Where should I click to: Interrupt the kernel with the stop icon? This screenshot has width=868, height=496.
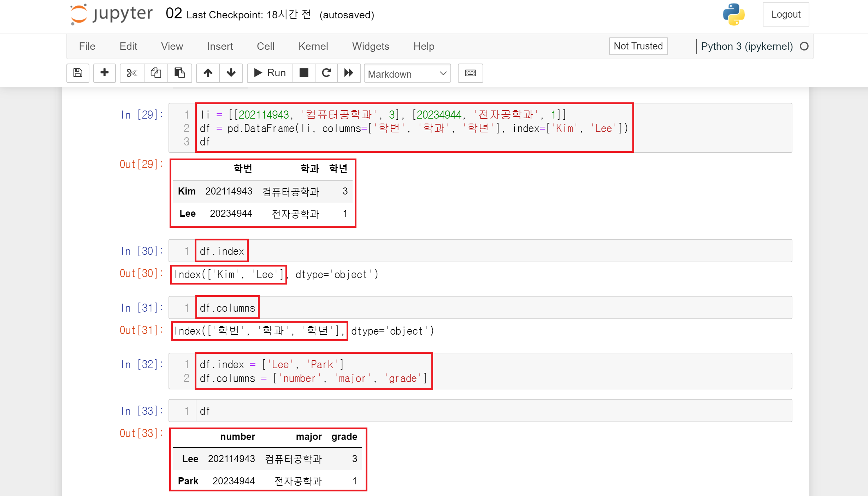point(304,73)
